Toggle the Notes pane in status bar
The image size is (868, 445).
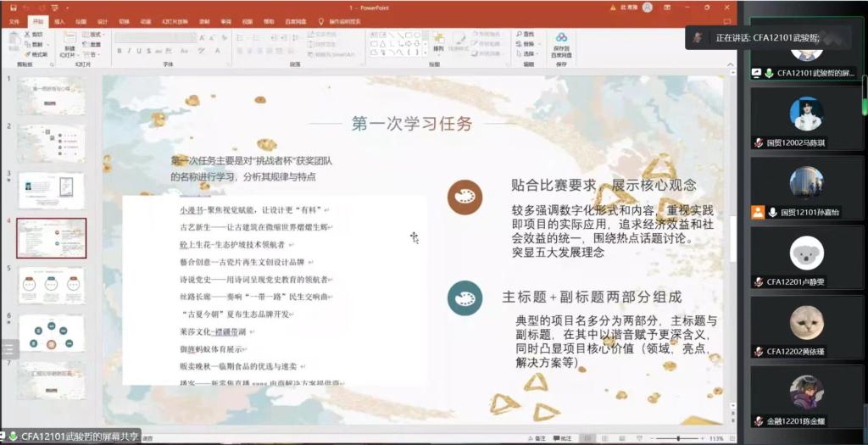(x=536, y=438)
